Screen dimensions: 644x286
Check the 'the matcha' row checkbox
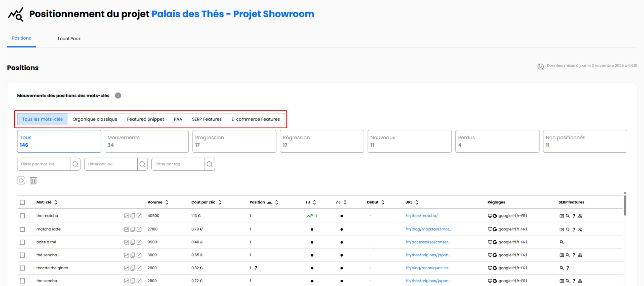[22, 216]
